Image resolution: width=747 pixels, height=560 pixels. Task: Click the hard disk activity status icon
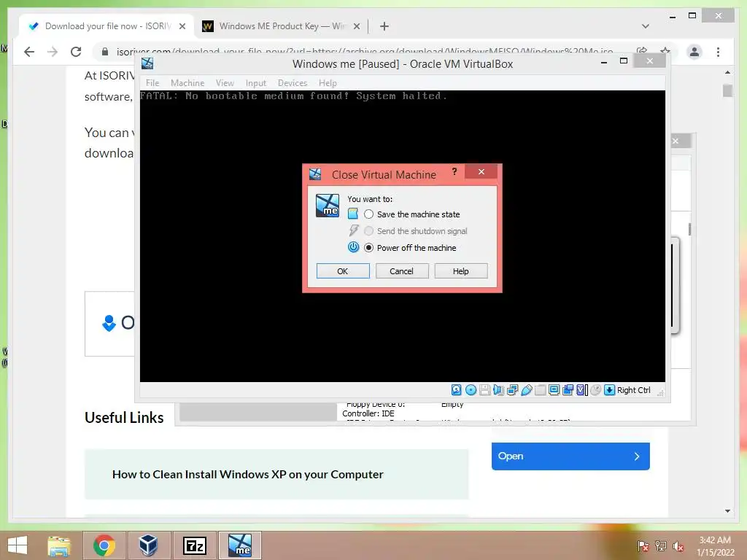[x=457, y=390]
